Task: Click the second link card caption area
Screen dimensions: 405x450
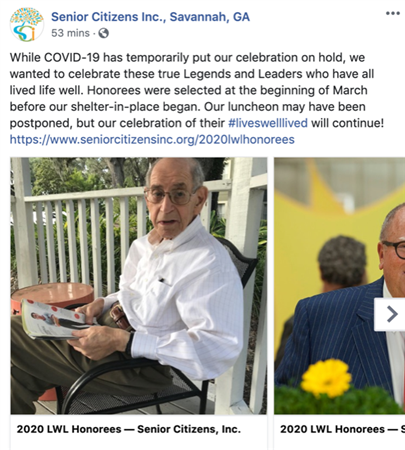Action: tap(340, 432)
